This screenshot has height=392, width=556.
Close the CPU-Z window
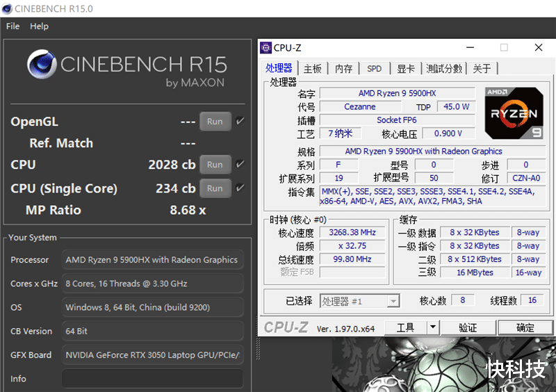(x=539, y=47)
